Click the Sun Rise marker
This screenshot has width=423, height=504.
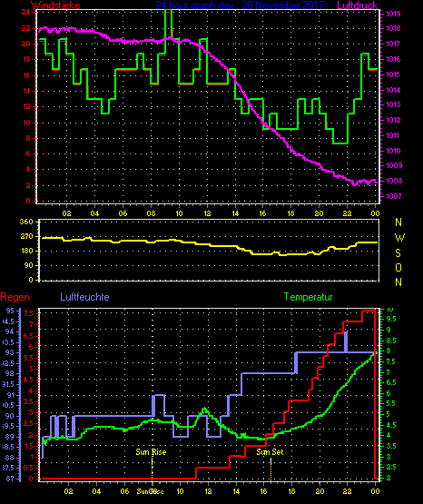click(x=151, y=452)
